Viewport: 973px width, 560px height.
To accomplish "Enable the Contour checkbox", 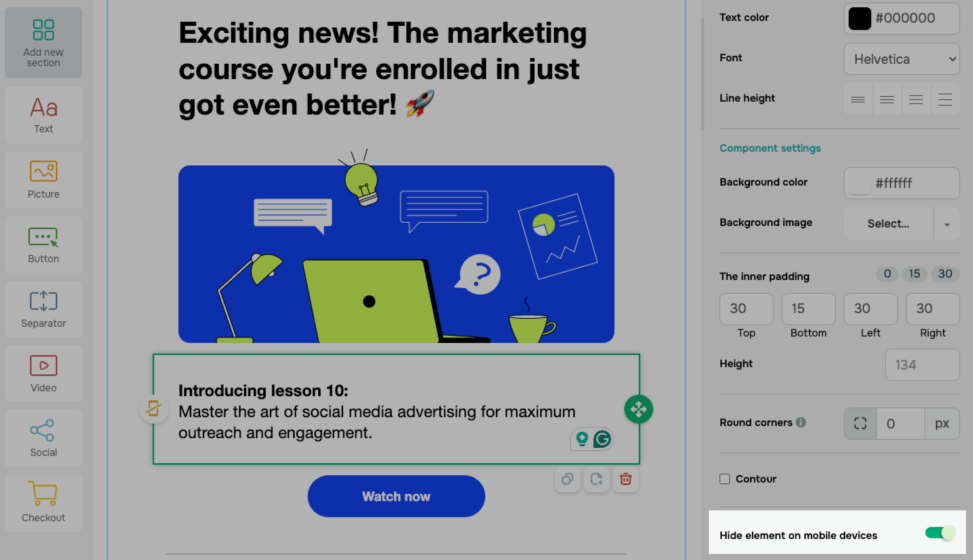I will (x=725, y=479).
